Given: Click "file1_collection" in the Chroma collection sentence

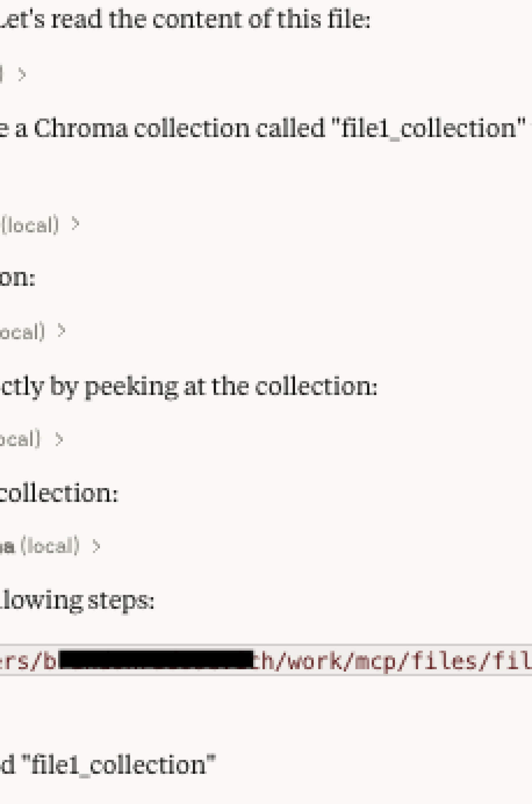Looking at the screenshot, I should click(429, 128).
